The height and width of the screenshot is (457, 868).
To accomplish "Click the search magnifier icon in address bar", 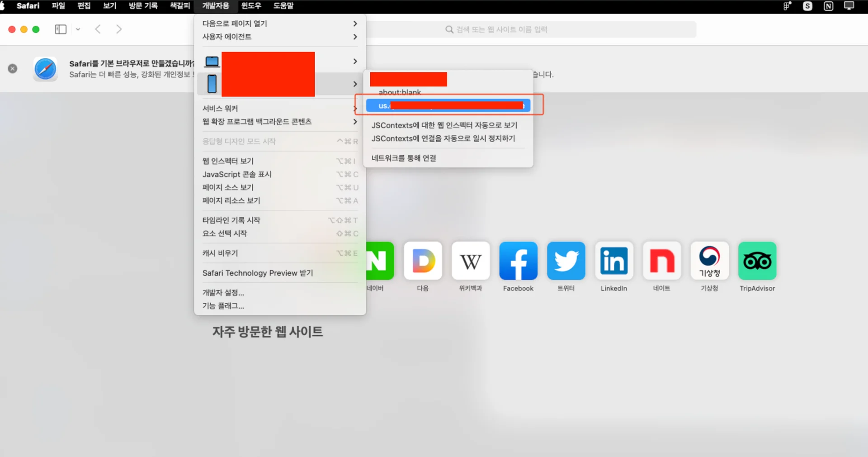I will click(x=449, y=29).
